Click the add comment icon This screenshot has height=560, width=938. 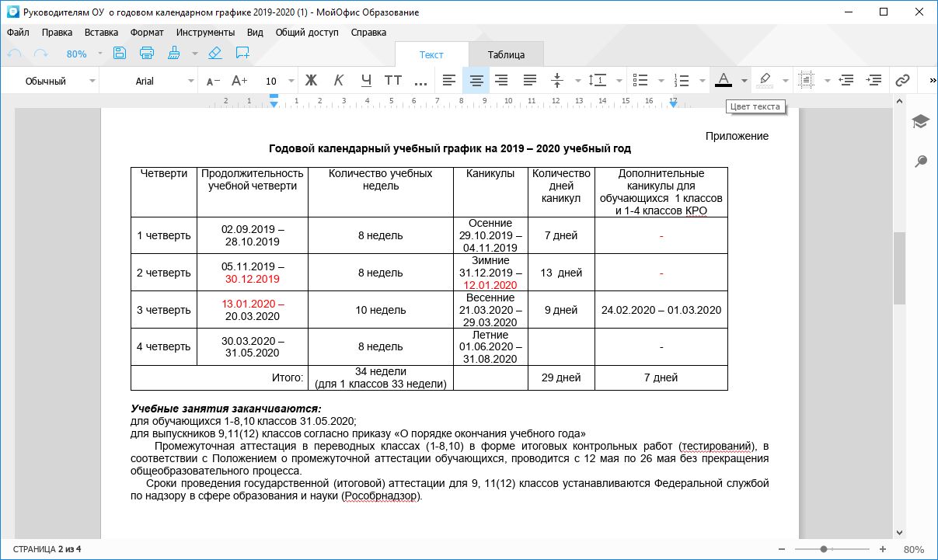point(242,54)
